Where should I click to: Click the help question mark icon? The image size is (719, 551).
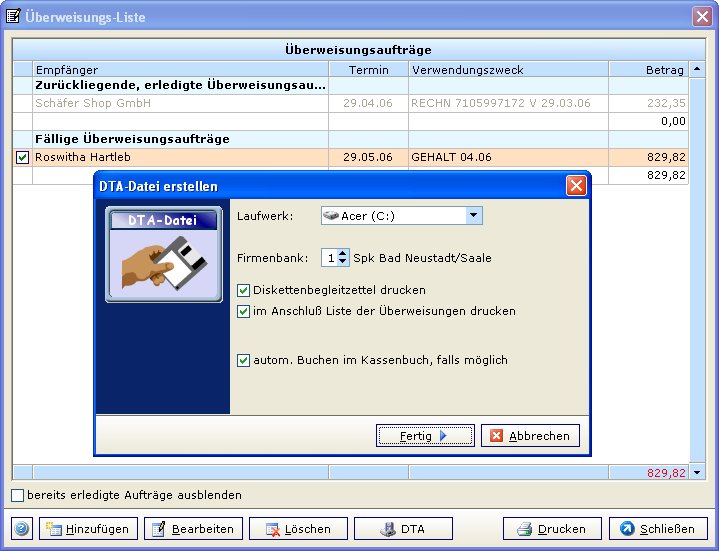(22, 529)
